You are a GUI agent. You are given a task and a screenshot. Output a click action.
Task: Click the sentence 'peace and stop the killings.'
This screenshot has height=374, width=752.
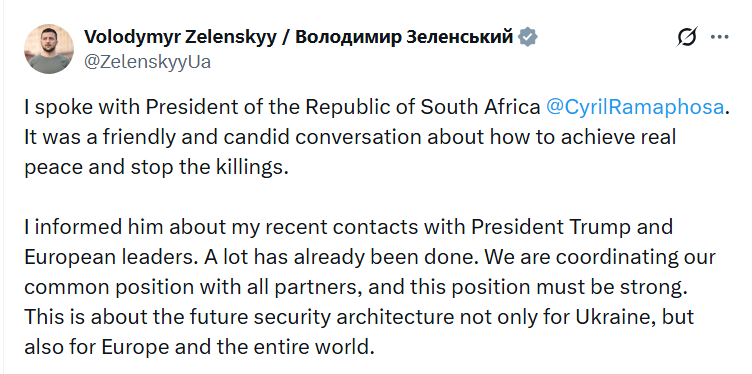click(x=156, y=167)
